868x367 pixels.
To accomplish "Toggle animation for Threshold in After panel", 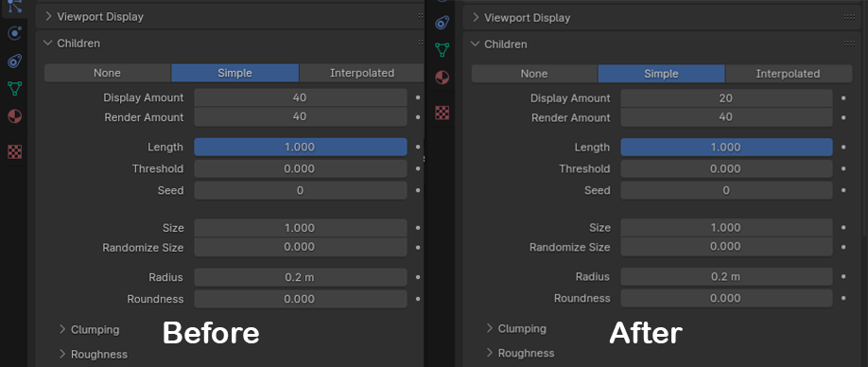I will [x=843, y=168].
